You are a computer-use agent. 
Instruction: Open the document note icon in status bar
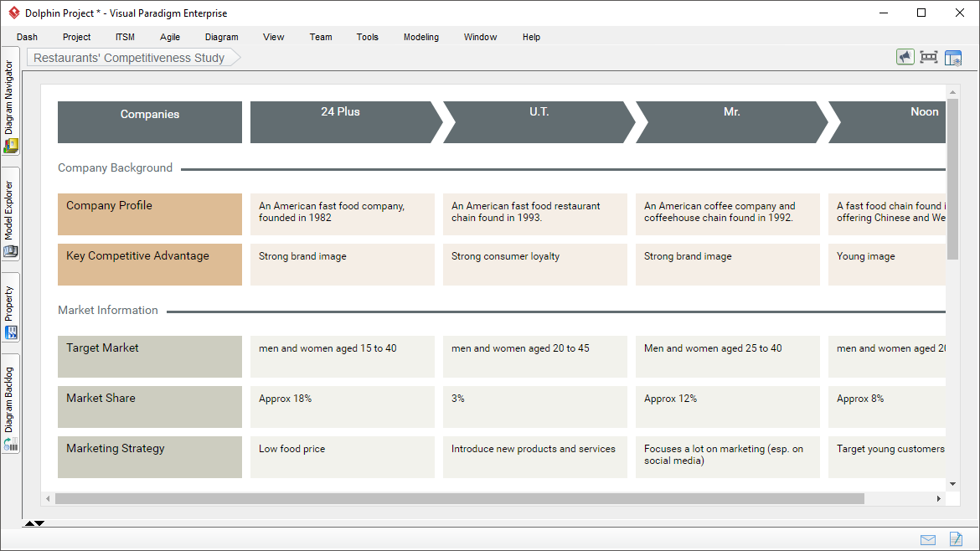pyautogui.click(x=956, y=538)
